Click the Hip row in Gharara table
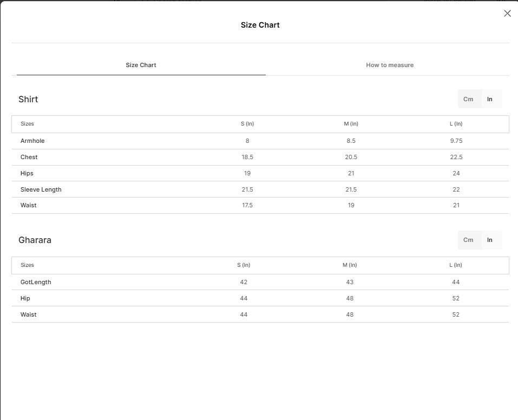518x420 pixels. tap(260, 298)
